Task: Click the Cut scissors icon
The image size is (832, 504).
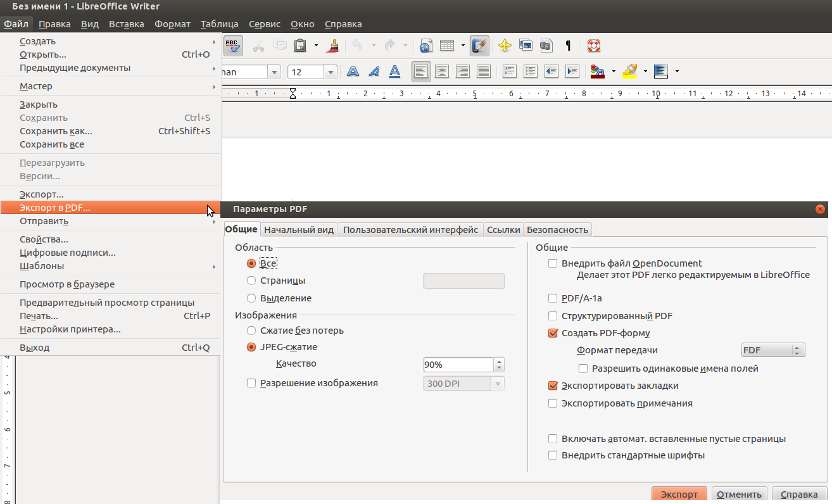Action: tap(258, 45)
